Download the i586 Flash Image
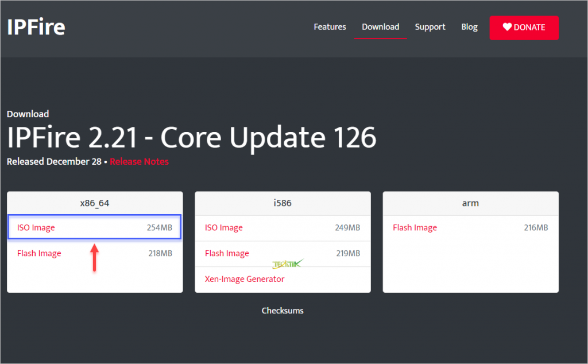This screenshot has height=364, width=588. [227, 253]
